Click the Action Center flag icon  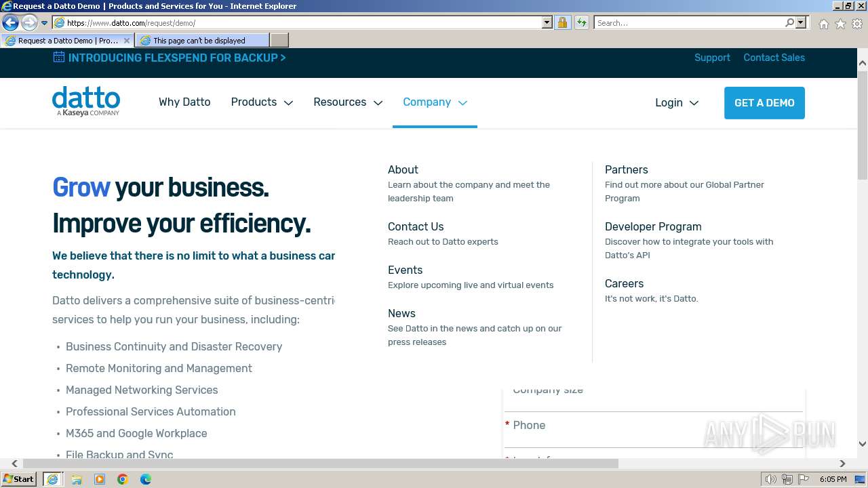coord(804,479)
